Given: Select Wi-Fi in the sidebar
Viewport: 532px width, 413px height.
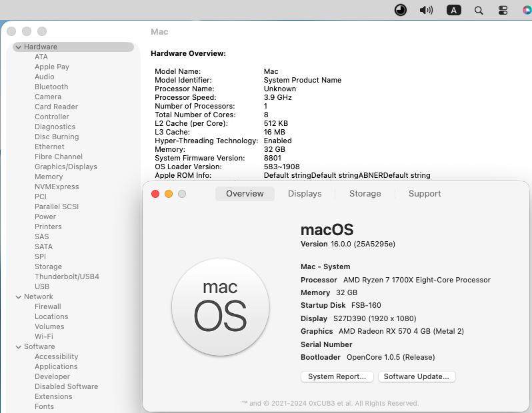Looking at the screenshot, I should 44,336.
